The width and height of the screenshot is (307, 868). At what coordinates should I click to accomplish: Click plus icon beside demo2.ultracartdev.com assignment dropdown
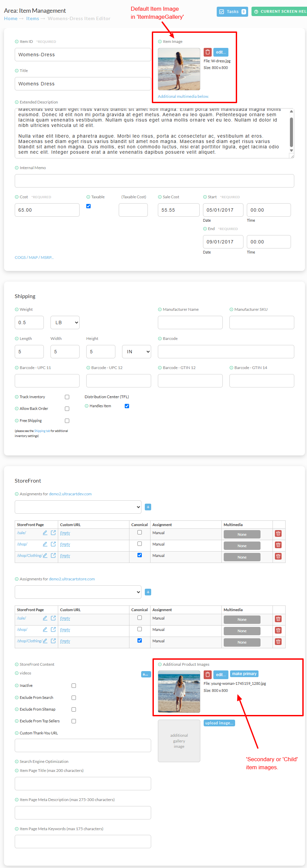click(148, 507)
